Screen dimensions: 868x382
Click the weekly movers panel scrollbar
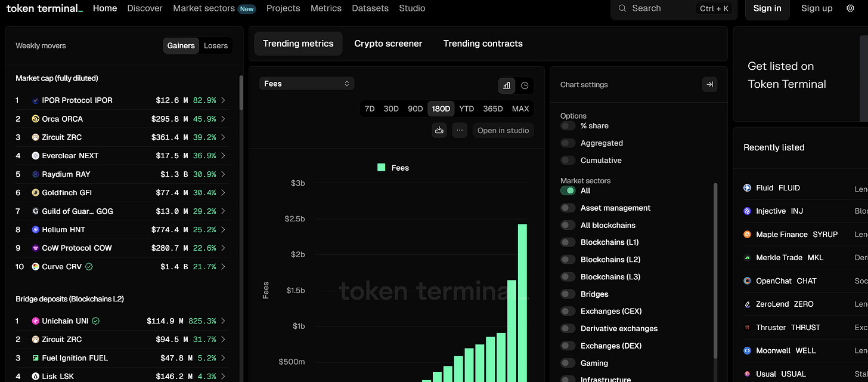[x=241, y=93]
